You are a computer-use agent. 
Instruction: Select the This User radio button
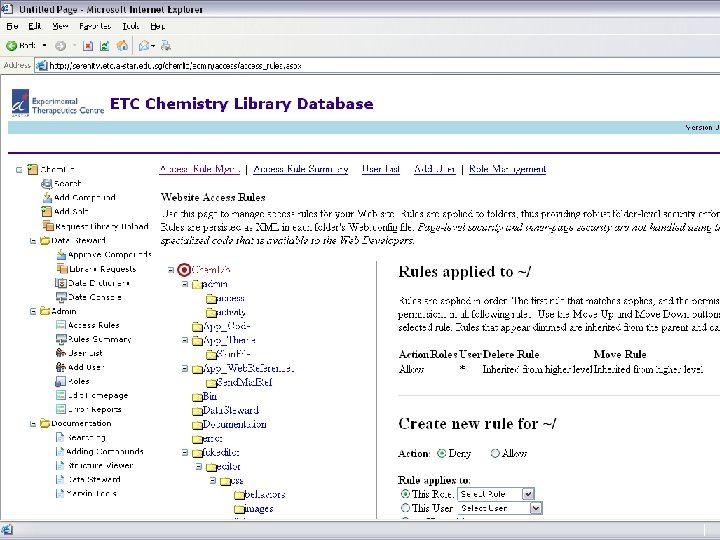405,508
